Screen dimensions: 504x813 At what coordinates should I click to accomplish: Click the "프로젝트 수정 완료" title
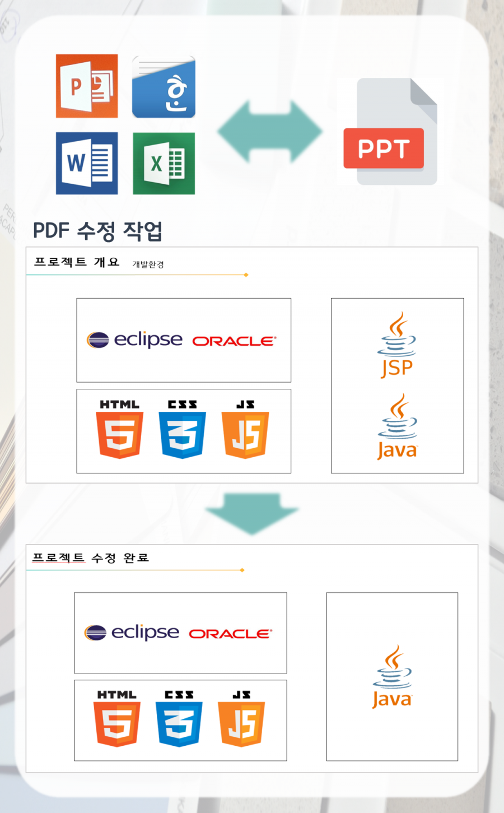(x=91, y=558)
